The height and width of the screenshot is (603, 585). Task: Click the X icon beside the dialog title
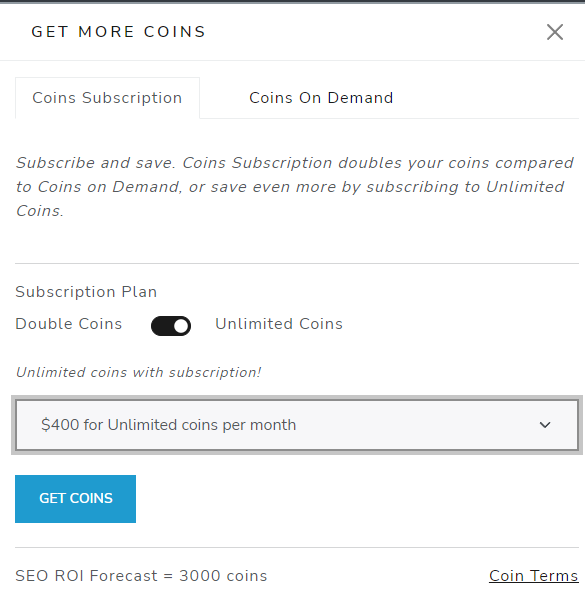[x=555, y=32]
